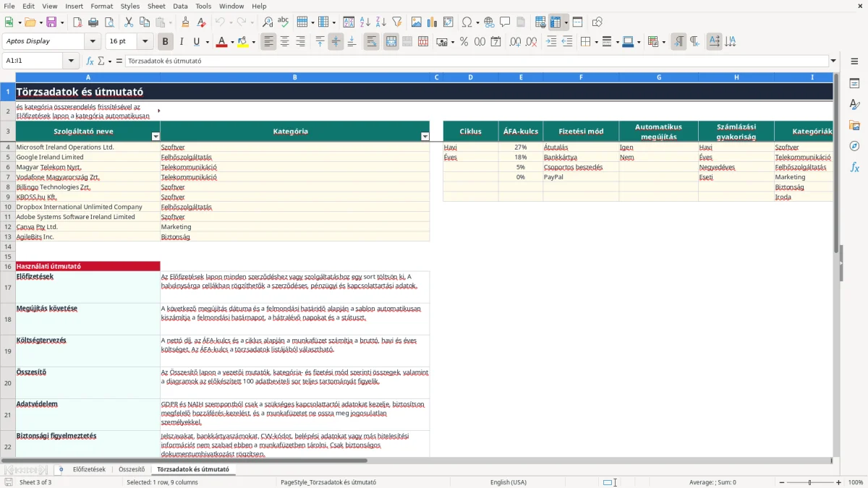Open the background color dropdown arrow
The width and height of the screenshot is (868, 488).
coord(253,42)
